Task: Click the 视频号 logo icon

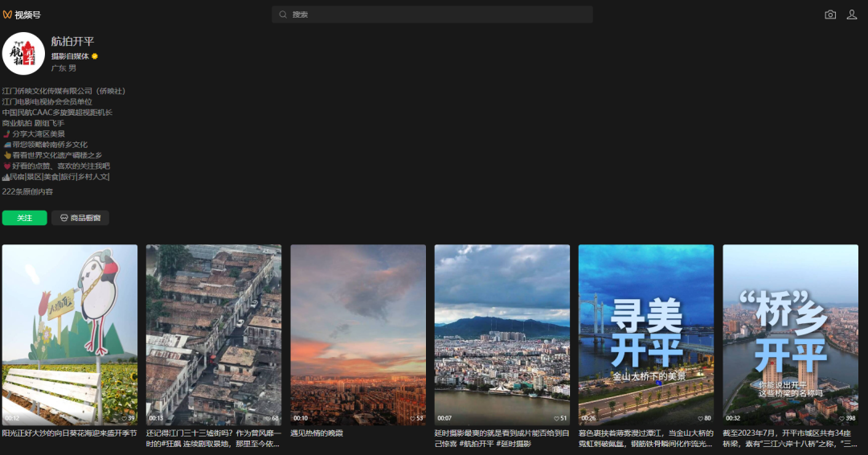Action: click(x=8, y=14)
